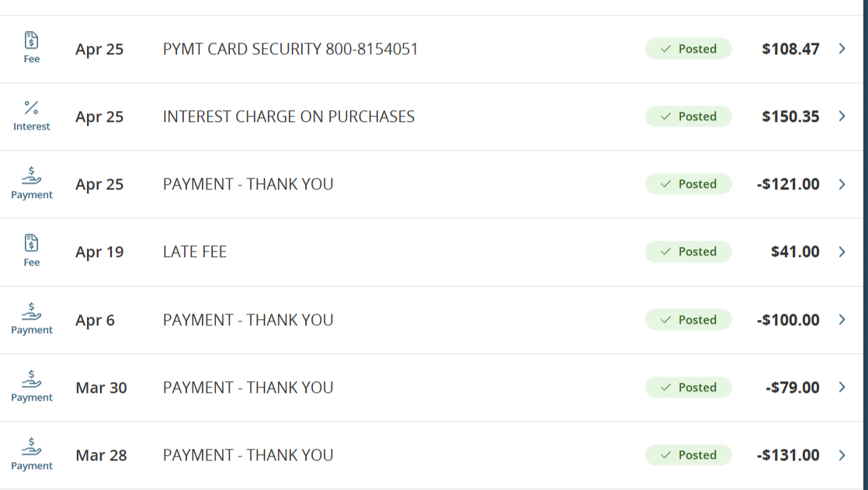Click the Fee icon for LATE FEE
868x490 pixels.
pos(31,243)
